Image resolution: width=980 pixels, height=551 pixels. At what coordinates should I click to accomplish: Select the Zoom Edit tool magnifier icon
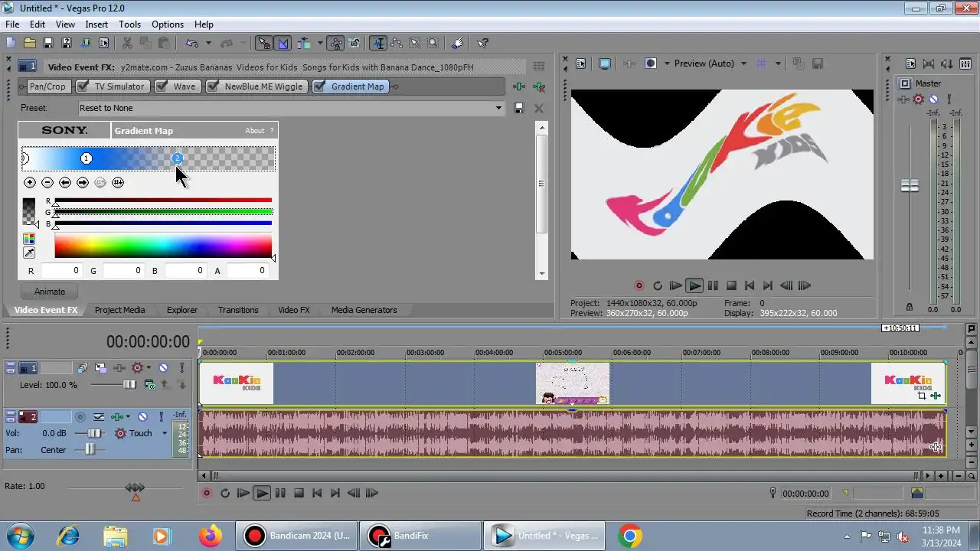(x=433, y=44)
